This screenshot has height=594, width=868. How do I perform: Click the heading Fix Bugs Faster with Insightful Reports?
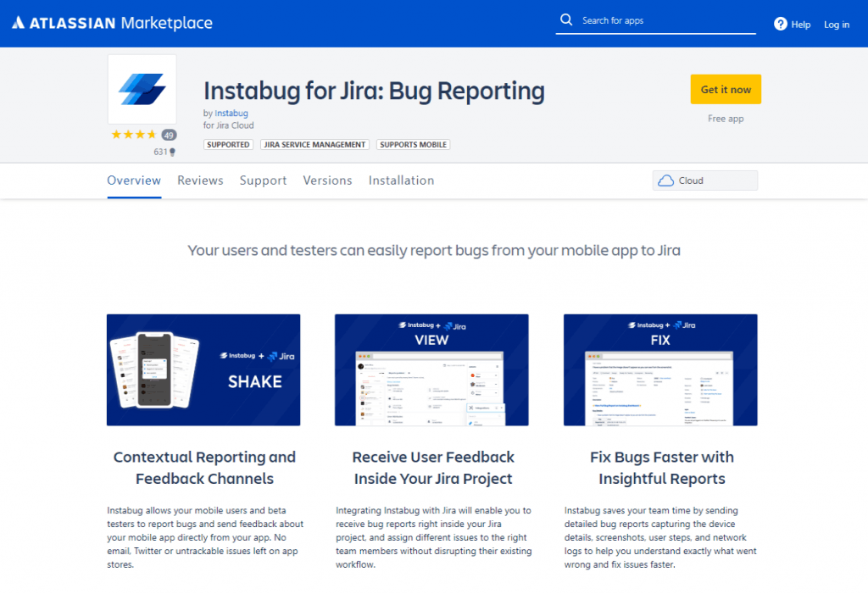(661, 468)
